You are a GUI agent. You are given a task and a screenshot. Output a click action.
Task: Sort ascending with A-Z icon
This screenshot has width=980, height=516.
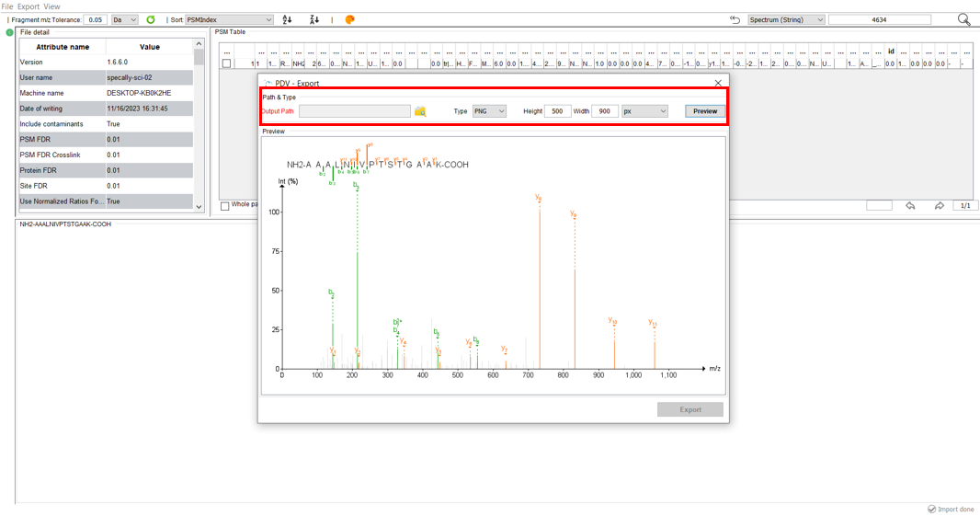tap(287, 20)
